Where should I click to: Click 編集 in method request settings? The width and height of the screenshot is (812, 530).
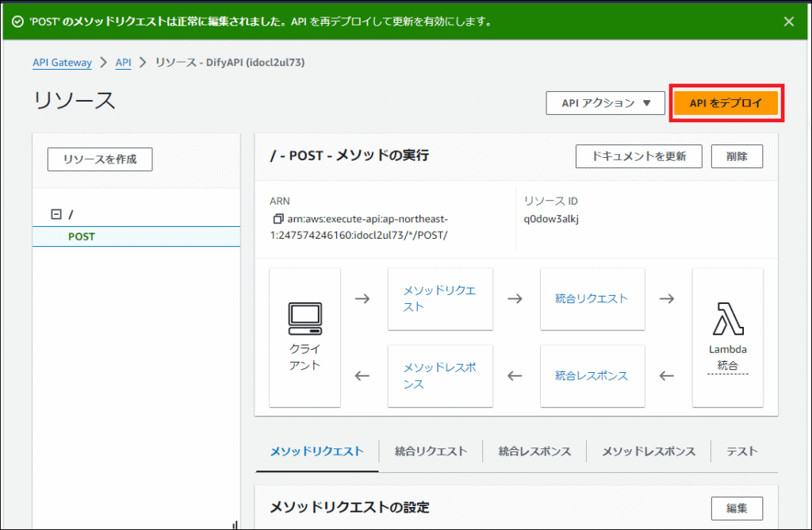(737, 508)
